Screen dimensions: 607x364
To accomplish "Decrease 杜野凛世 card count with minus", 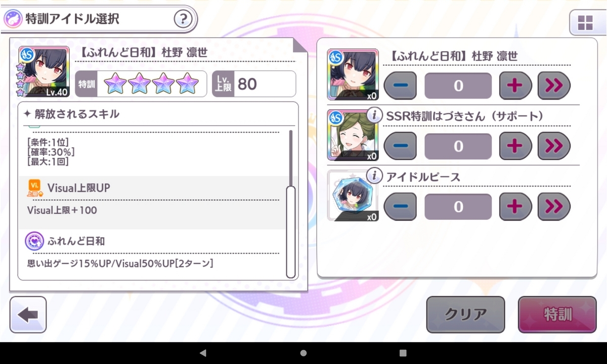I will (x=400, y=85).
